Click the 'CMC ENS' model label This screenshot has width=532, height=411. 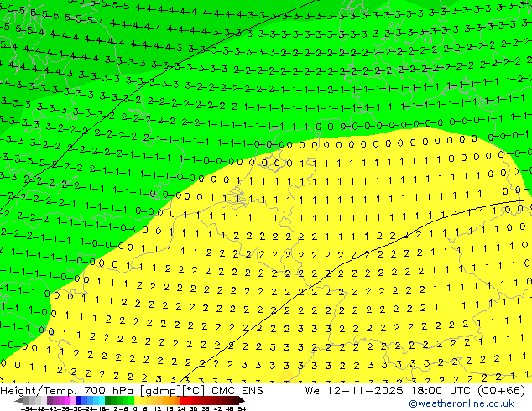[237, 391]
